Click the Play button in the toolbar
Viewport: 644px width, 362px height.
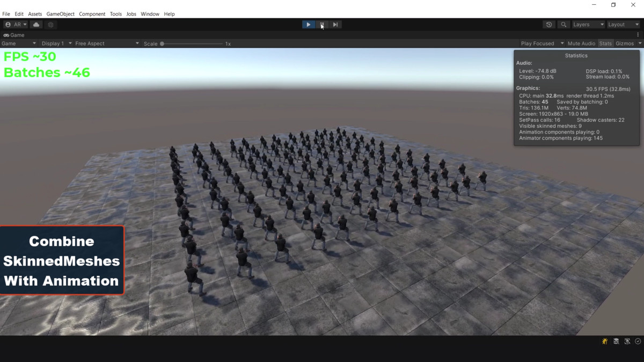coord(308,24)
